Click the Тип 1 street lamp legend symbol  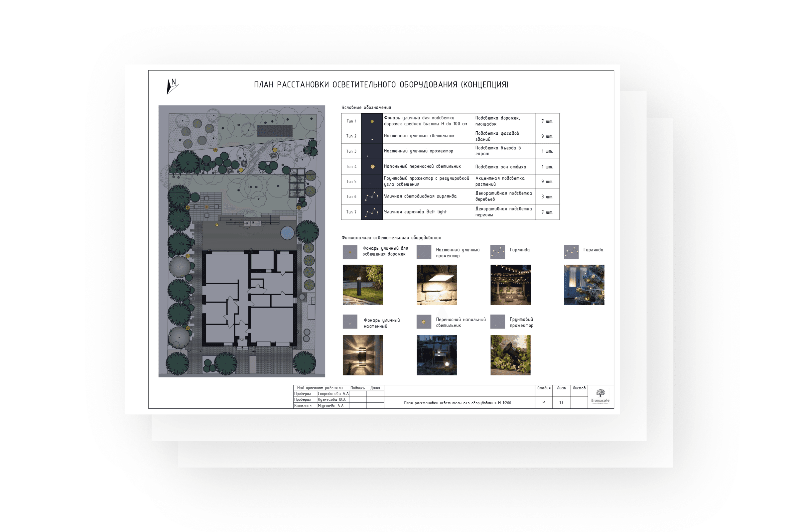(372, 121)
